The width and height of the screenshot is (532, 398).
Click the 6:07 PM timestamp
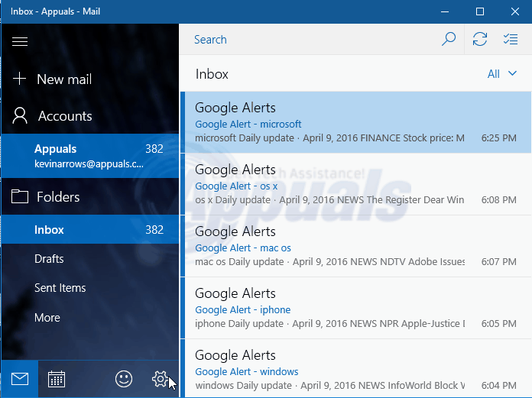[498, 262]
